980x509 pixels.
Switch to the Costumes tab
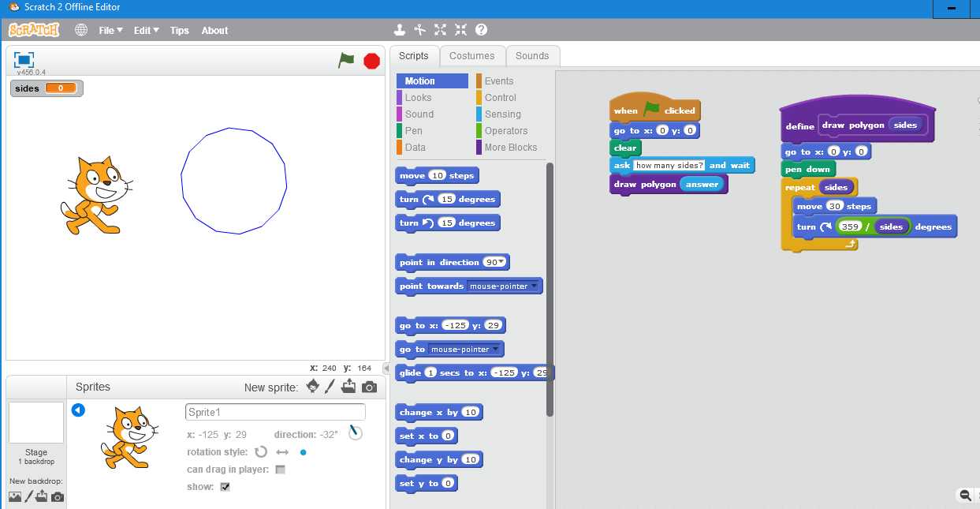pos(471,56)
